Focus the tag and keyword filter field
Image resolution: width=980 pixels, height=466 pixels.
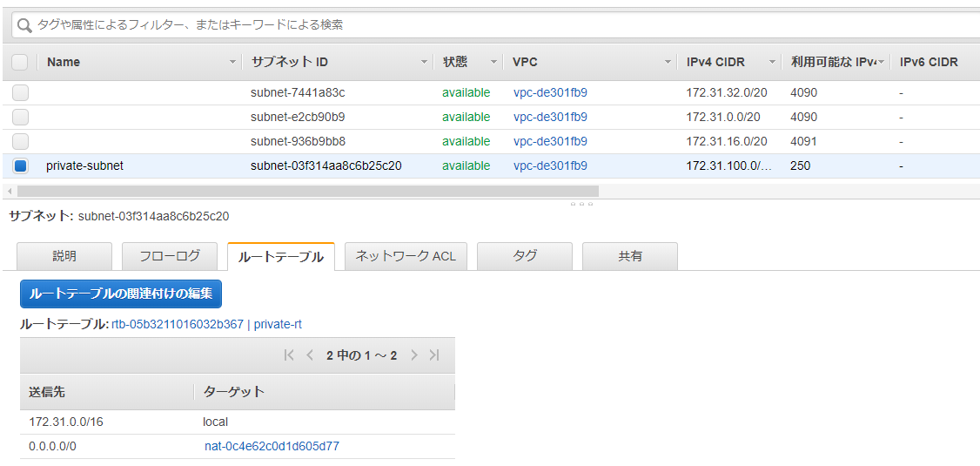496,25
